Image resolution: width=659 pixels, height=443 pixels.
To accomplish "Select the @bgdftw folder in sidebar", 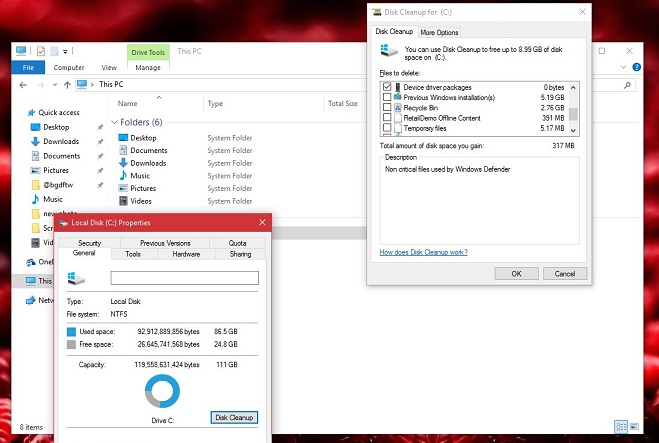I will click(58, 185).
